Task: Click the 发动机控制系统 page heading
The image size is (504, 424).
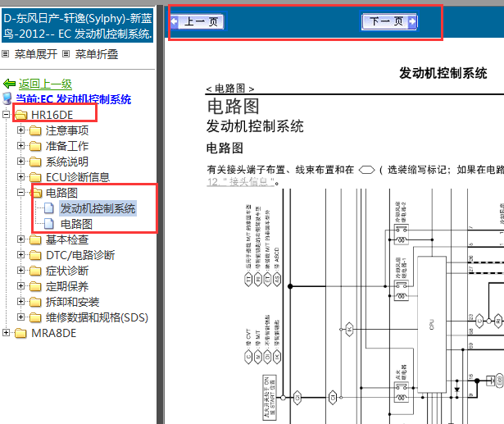Action: [443, 73]
